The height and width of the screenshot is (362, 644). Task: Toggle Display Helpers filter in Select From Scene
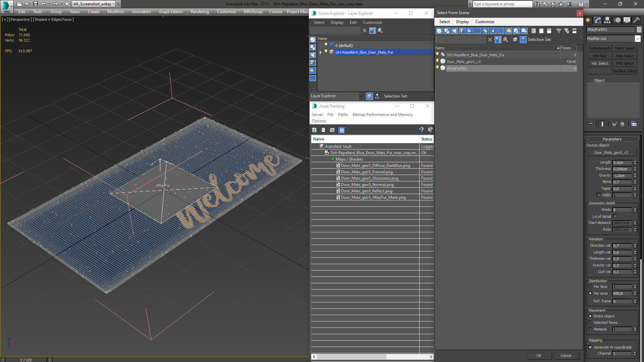coord(470,31)
